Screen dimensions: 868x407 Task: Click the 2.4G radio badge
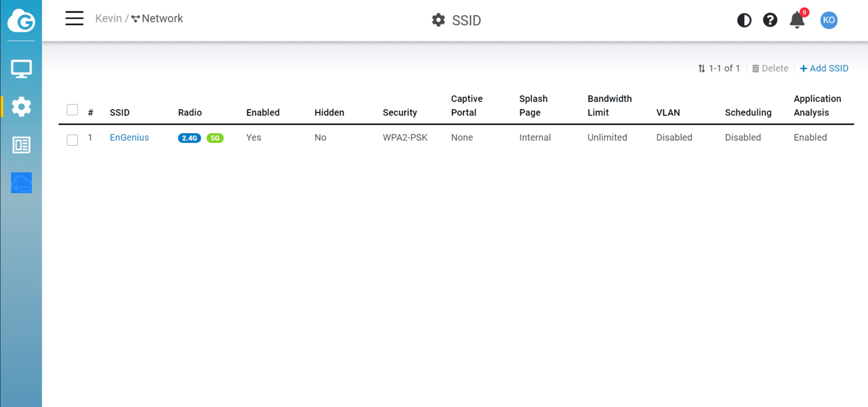(189, 138)
